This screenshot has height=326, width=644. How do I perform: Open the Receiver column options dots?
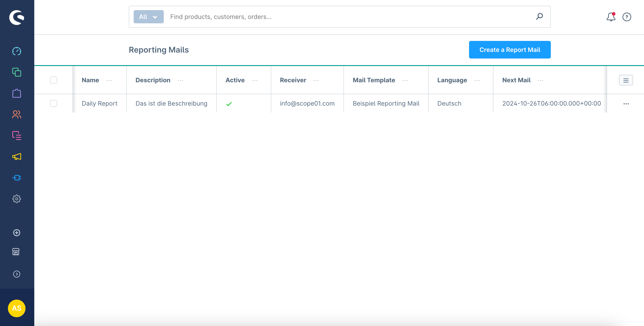point(316,80)
